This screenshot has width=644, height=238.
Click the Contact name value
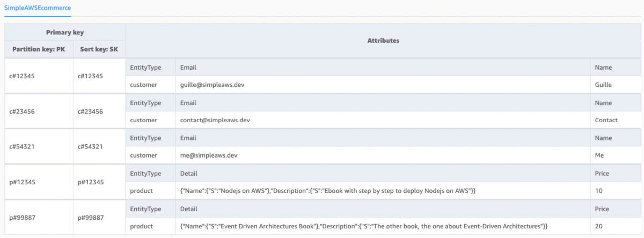[x=606, y=120]
